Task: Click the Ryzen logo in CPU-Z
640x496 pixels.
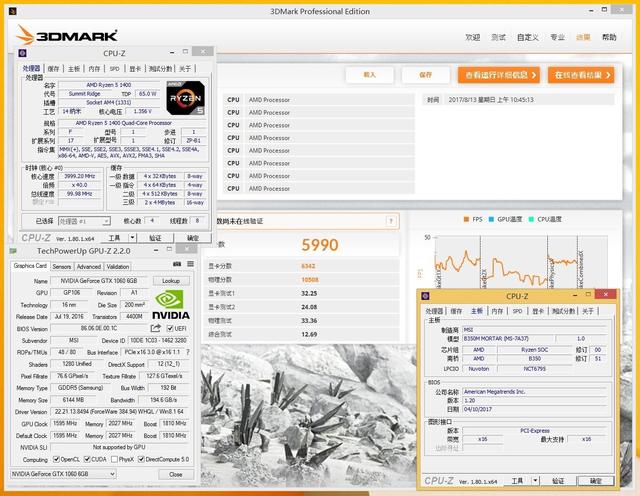Action: [185, 97]
